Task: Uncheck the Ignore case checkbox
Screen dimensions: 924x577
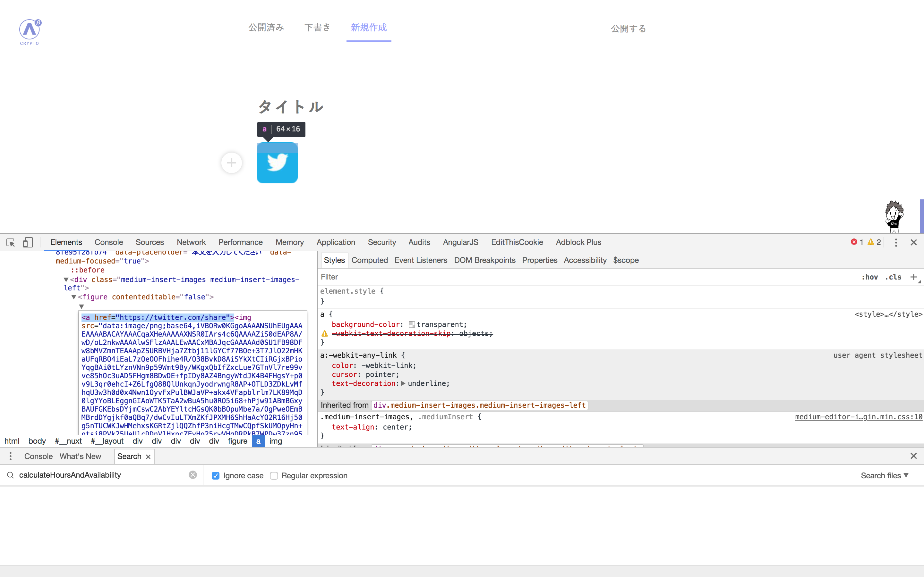Action: (x=216, y=475)
